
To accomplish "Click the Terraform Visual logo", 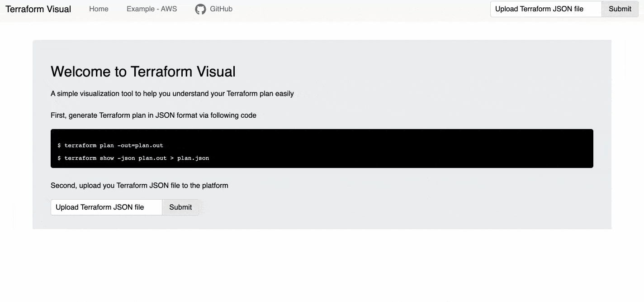I will click(x=38, y=9).
